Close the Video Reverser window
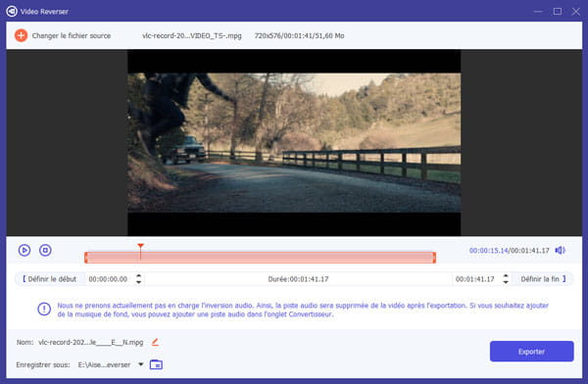Viewport: 588px width, 384px height. click(576, 11)
